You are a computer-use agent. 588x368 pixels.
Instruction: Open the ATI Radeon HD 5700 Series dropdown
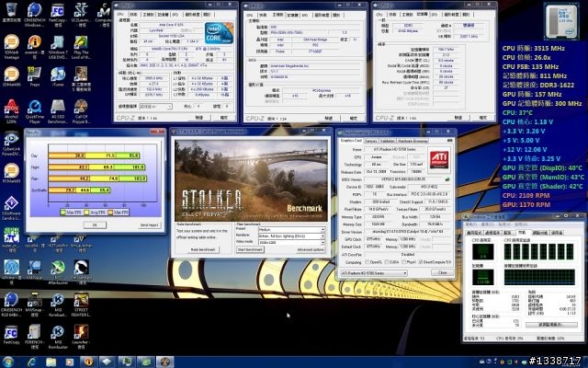(374, 273)
